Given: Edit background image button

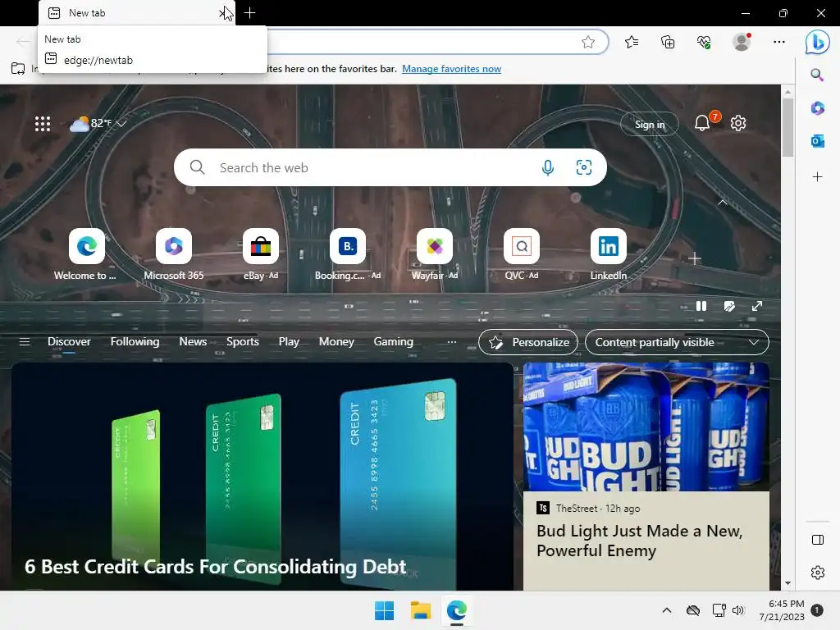Looking at the screenshot, I should click(729, 306).
